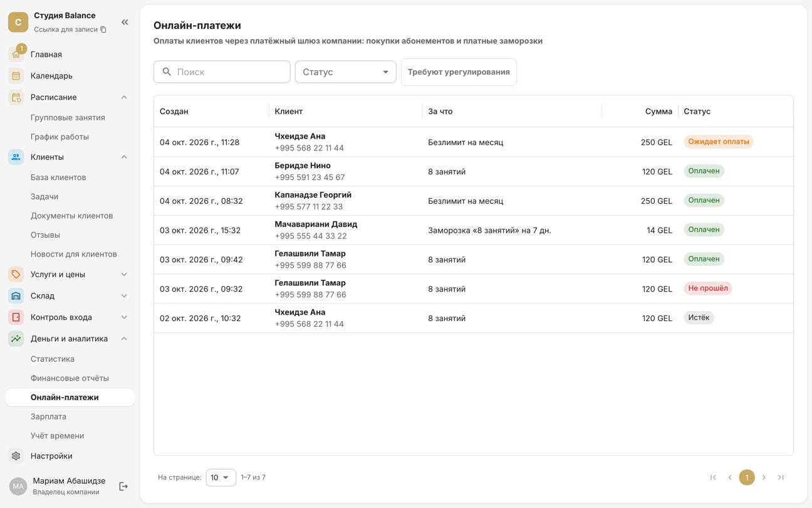Image resolution: width=812 pixels, height=508 pixels.
Task: Sort the table by the Сумма column header
Action: (x=658, y=112)
